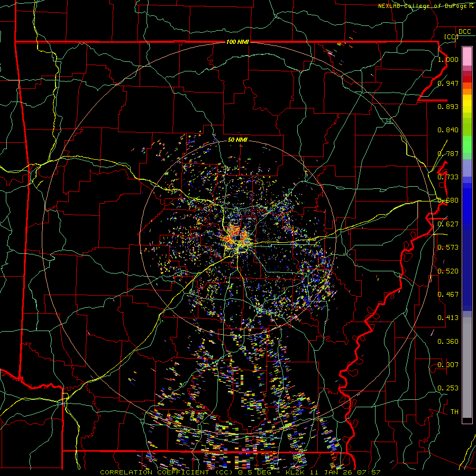Click the 0.680 scale value
This screenshot has width=476, height=476.
point(448,200)
